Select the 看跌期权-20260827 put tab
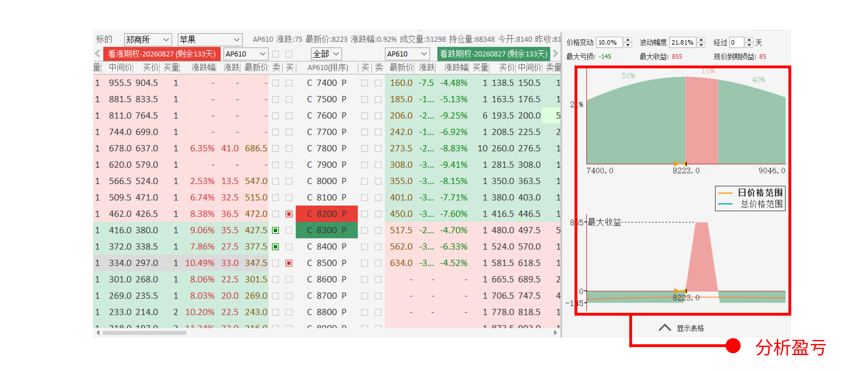 [x=493, y=54]
